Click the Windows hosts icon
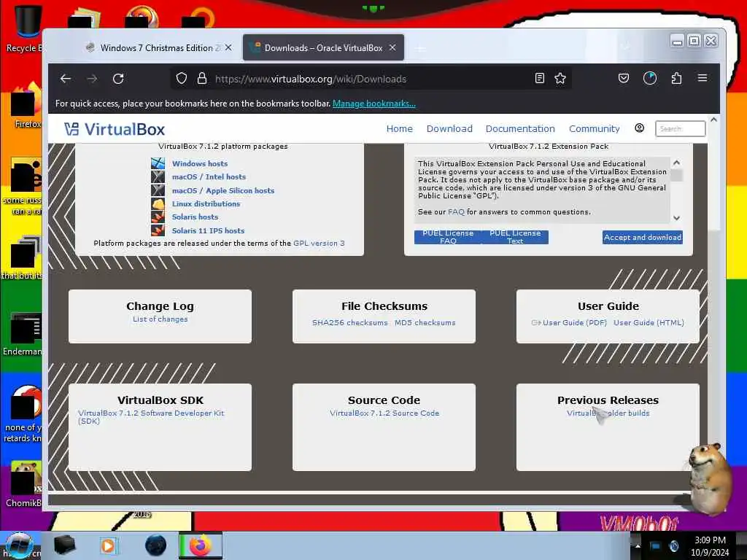The width and height of the screenshot is (747, 560). click(x=158, y=163)
